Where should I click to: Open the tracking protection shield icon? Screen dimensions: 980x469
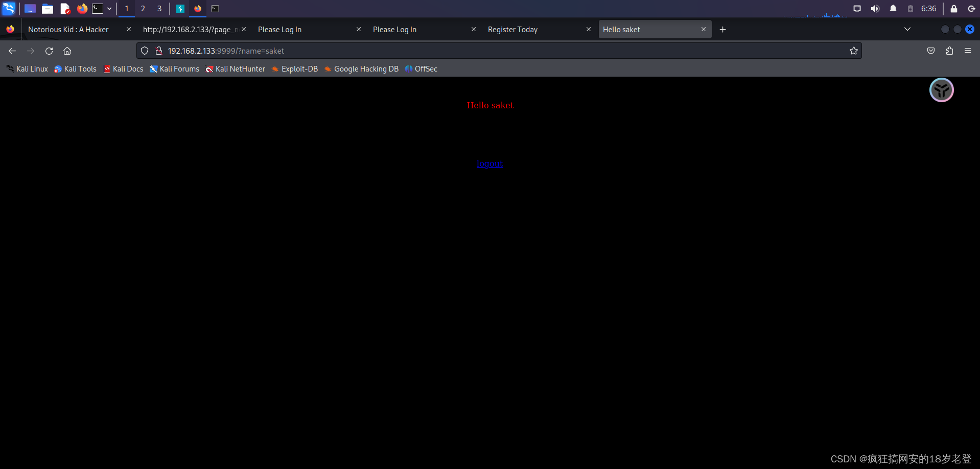pyautogui.click(x=145, y=51)
